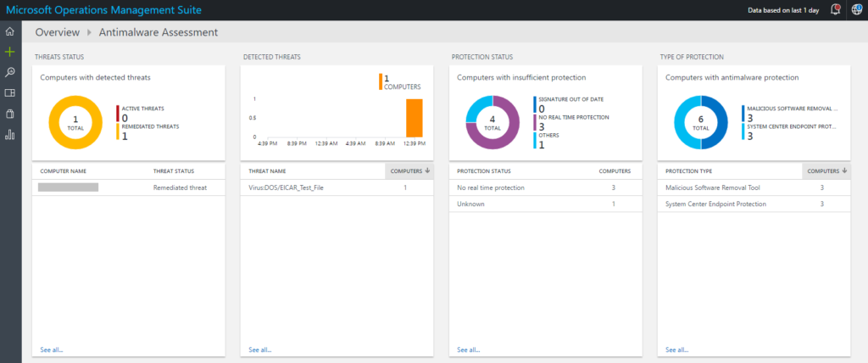Click the purple No Real Time Protection swatch
Image resolution: width=868 pixels, height=363 pixels.
pos(536,122)
